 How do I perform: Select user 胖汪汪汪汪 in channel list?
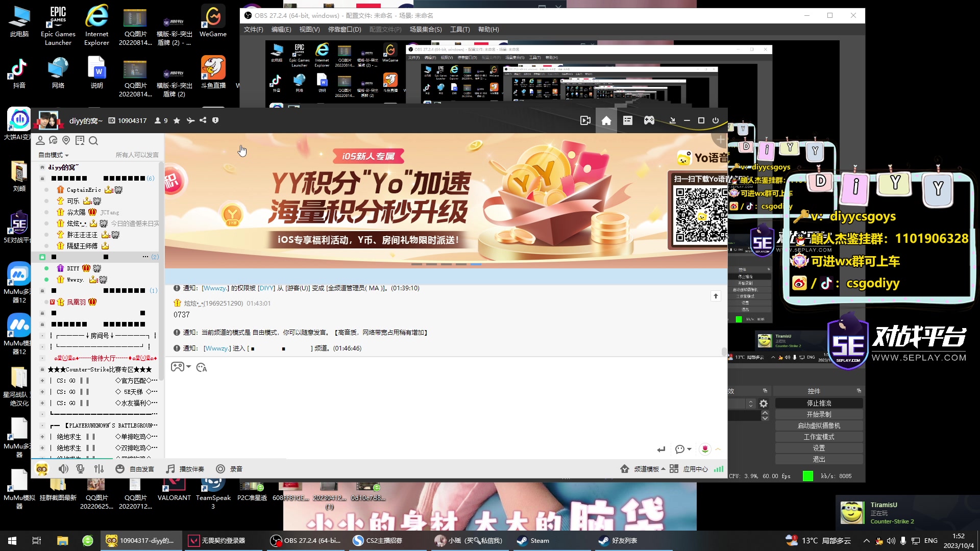click(x=82, y=235)
